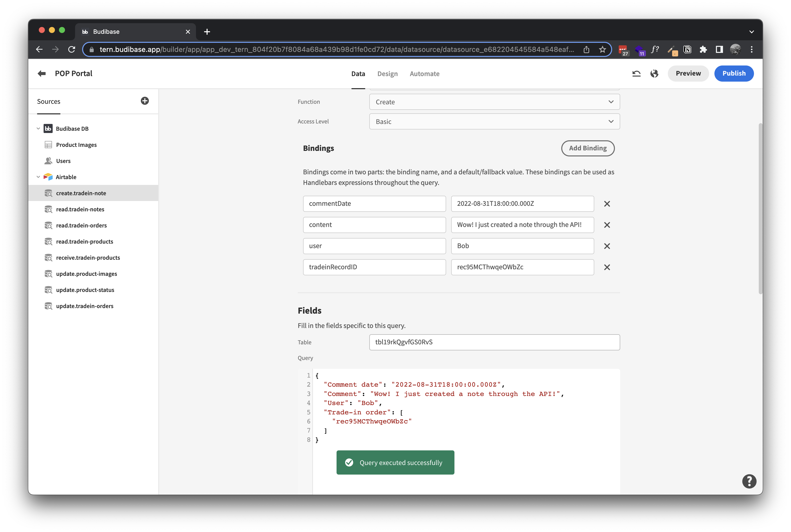The width and height of the screenshot is (791, 532).
Task: Bookmark the page with the star icon
Action: 602,49
